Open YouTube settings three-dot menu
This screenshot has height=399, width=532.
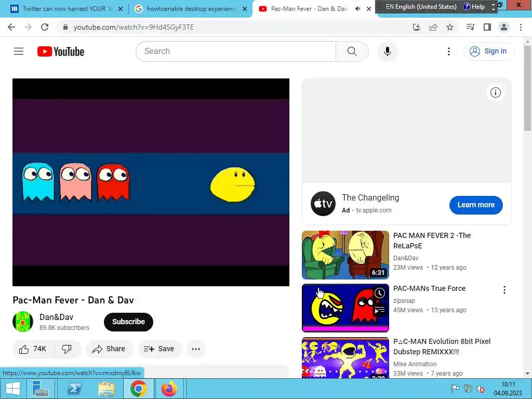(x=448, y=51)
